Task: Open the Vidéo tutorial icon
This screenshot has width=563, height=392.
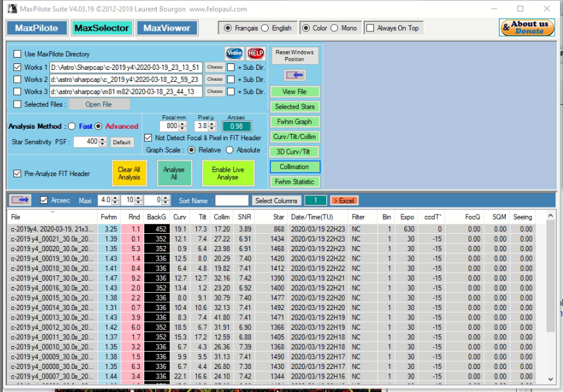Action: tap(234, 54)
